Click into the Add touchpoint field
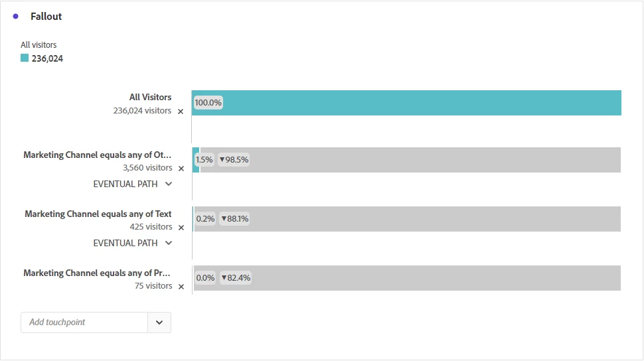 [x=84, y=323]
